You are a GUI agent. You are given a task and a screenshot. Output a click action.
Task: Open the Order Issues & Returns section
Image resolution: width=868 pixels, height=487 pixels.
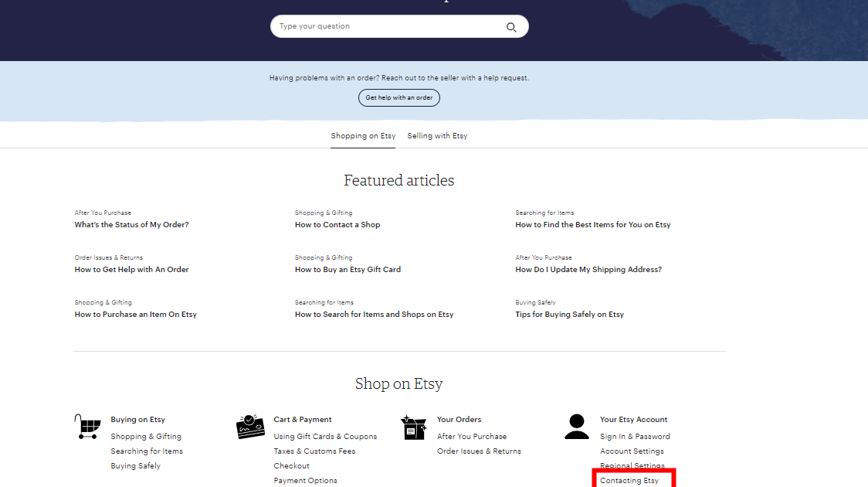(x=479, y=451)
